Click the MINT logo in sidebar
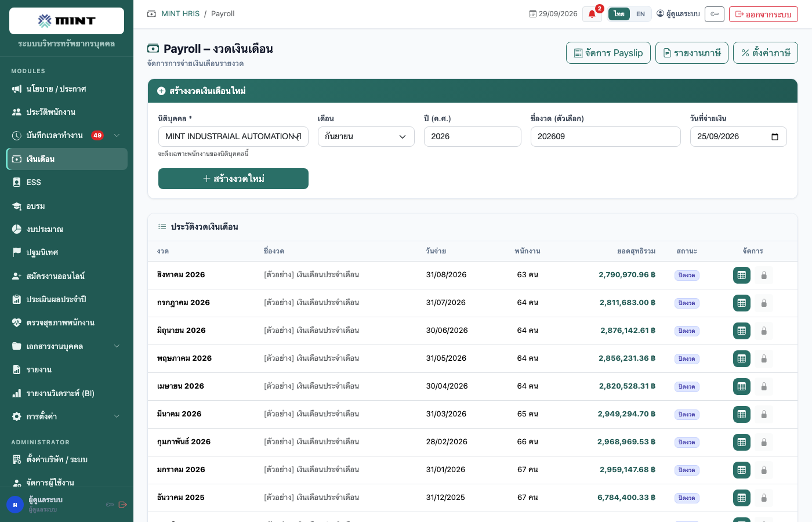Screen dimensions: 812x522 click(67, 21)
